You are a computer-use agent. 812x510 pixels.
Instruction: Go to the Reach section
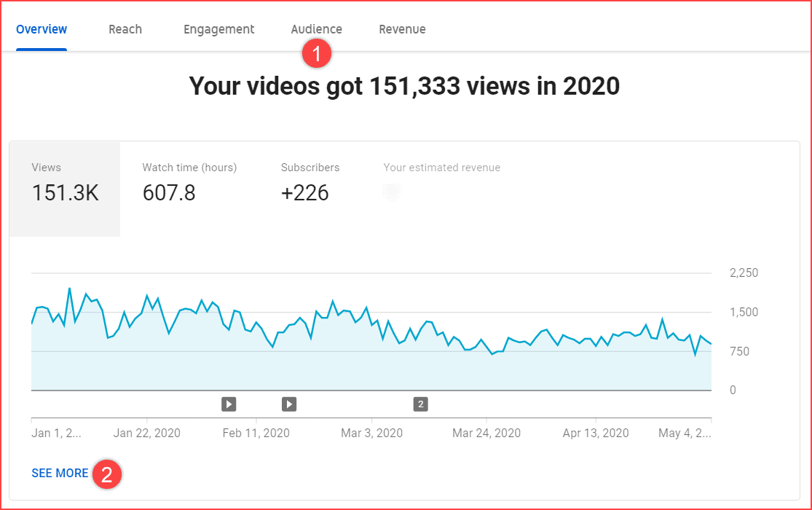point(125,28)
